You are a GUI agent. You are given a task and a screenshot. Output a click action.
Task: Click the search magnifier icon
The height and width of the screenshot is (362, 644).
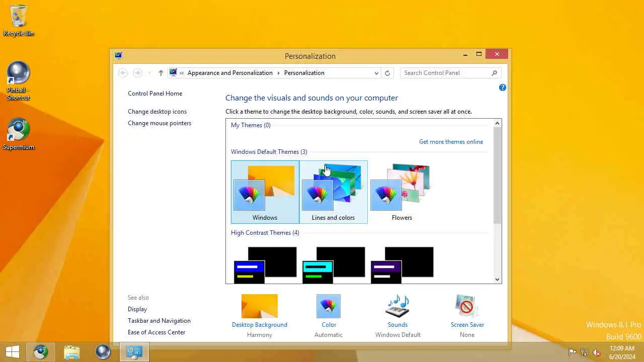point(494,73)
